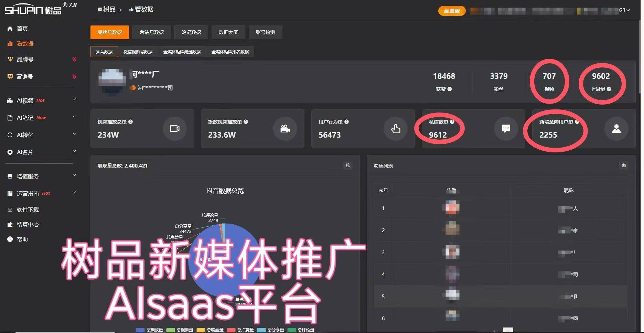Click the chat bubble icon on 私信数量 card
This screenshot has width=644, height=333.
[x=506, y=129]
